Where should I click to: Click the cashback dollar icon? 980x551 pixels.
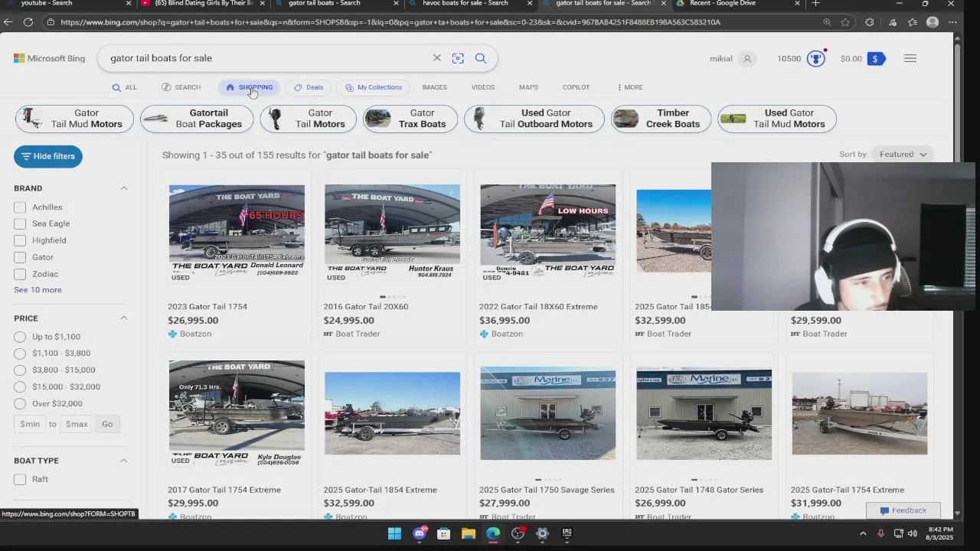click(875, 59)
